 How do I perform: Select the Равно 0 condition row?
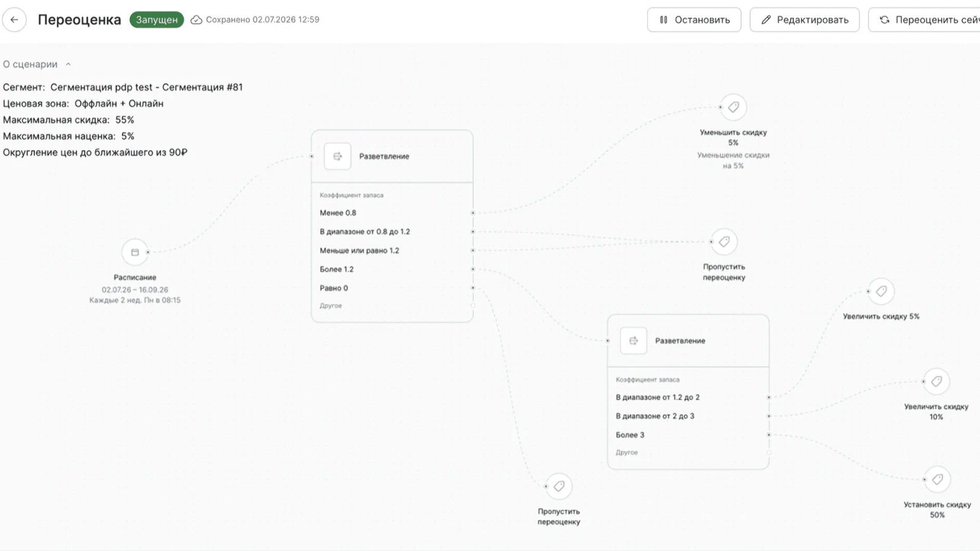pyautogui.click(x=392, y=288)
